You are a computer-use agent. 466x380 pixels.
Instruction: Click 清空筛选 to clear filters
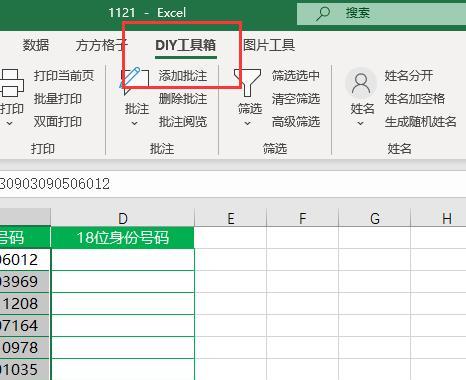click(x=296, y=99)
